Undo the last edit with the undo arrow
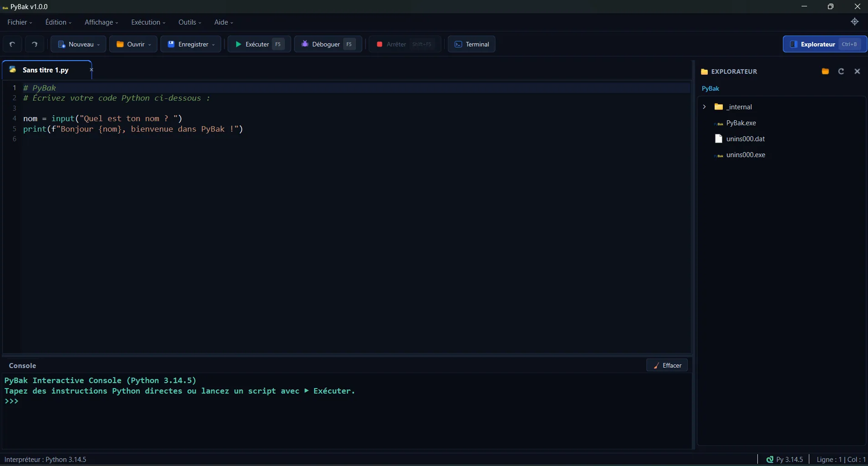Viewport: 868px width, 466px height. (12, 44)
